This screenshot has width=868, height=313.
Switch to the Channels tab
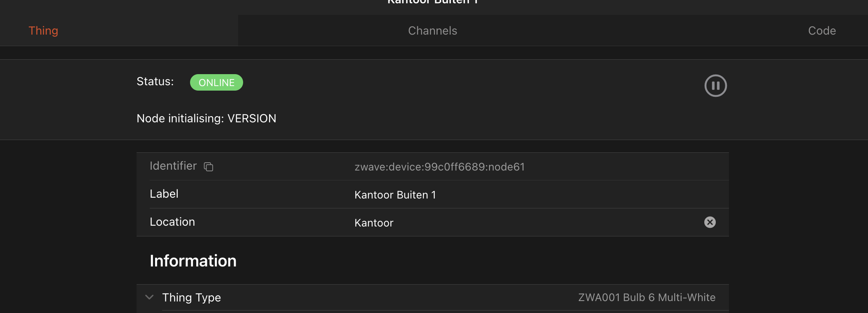click(432, 31)
